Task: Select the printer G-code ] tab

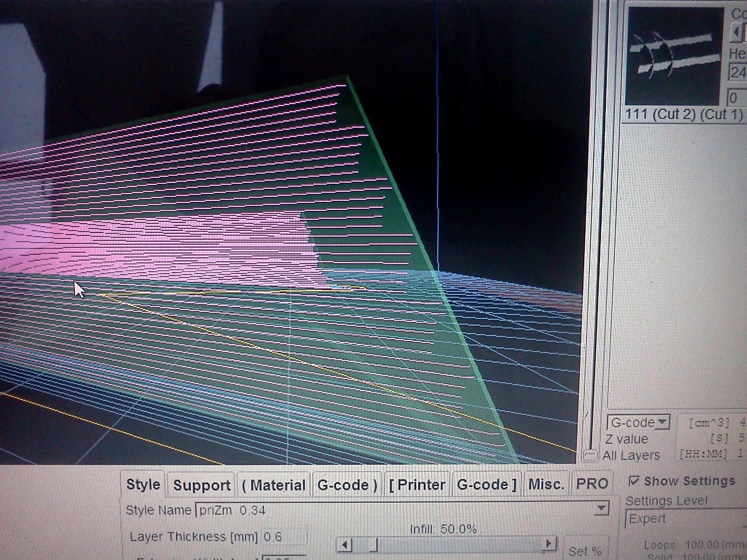Action: (487, 485)
